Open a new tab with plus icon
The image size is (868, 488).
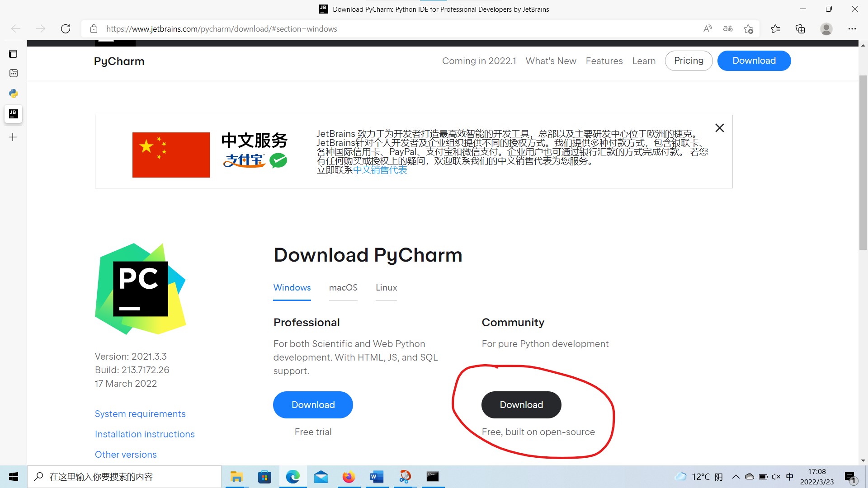pyautogui.click(x=13, y=137)
